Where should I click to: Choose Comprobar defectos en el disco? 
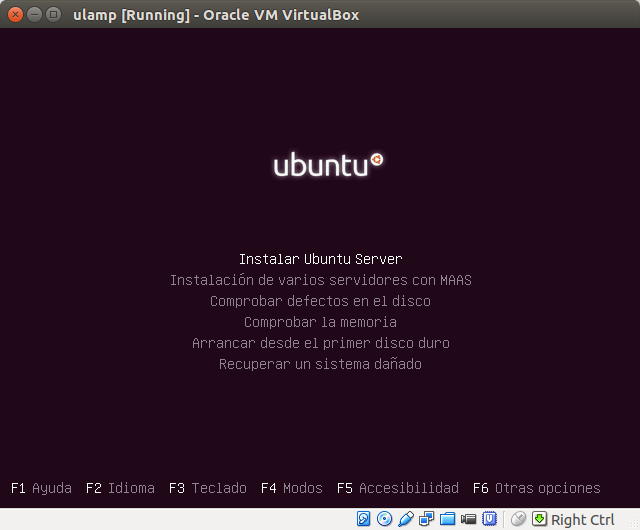point(320,301)
